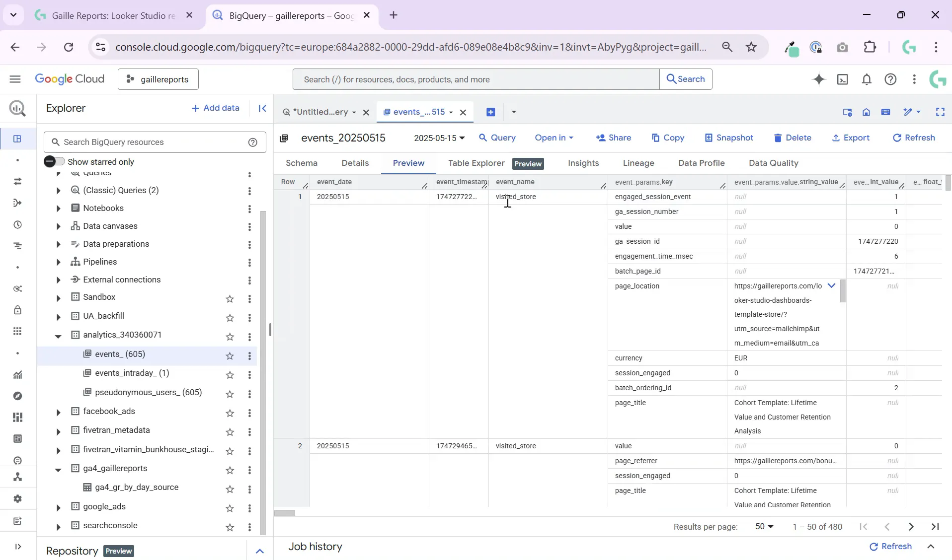Star the events_ (605) table
Image resolution: width=952 pixels, height=560 pixels.
pos(230,356)
